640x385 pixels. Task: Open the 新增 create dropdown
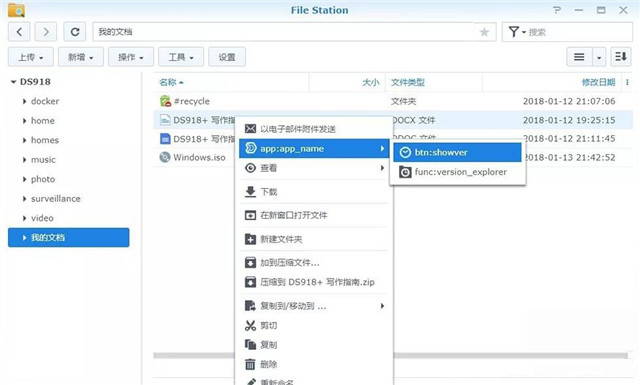click(x=81, y=57)
